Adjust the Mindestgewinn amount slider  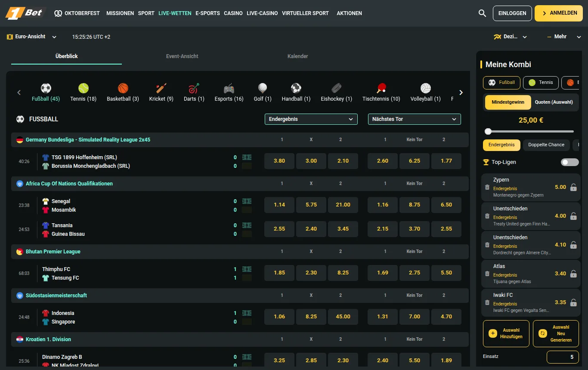[488, 132]
